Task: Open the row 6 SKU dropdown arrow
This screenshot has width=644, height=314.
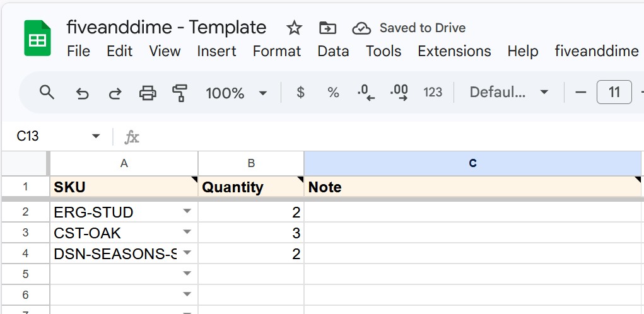Action: pyautogui.click(x=187, y=294)
